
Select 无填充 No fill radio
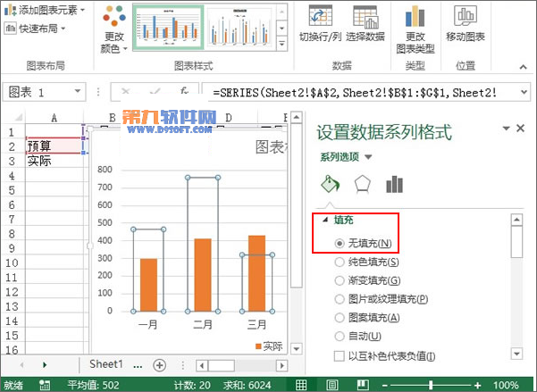tap(339, 244)
